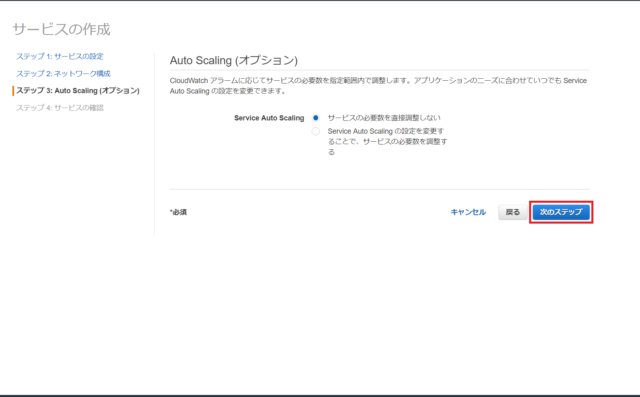Cancel the wizard via キャンセル link
Screen dimensions: 640x397
point(468,212)
